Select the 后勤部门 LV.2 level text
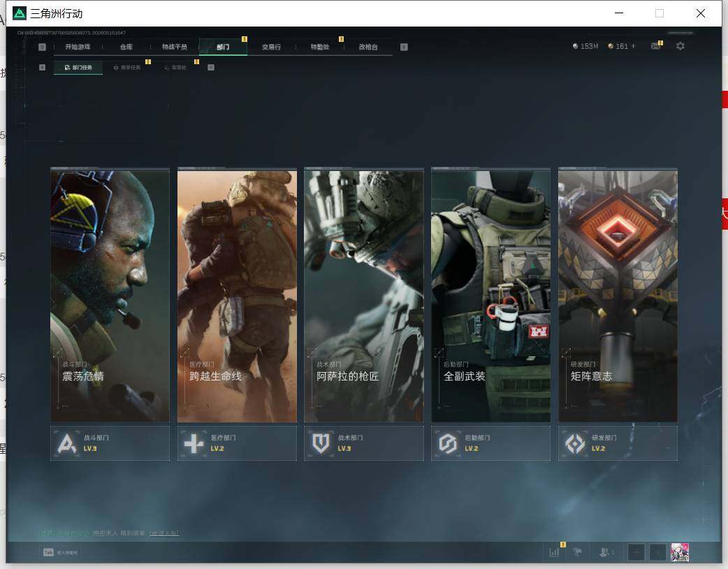Screen dimensions: 728x569 [x=472, y=448]
